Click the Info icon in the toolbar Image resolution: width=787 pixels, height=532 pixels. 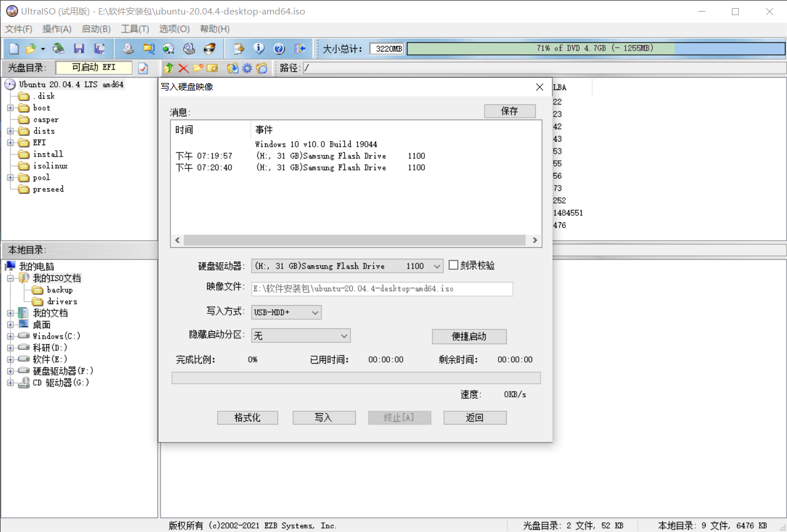(259, 49)
